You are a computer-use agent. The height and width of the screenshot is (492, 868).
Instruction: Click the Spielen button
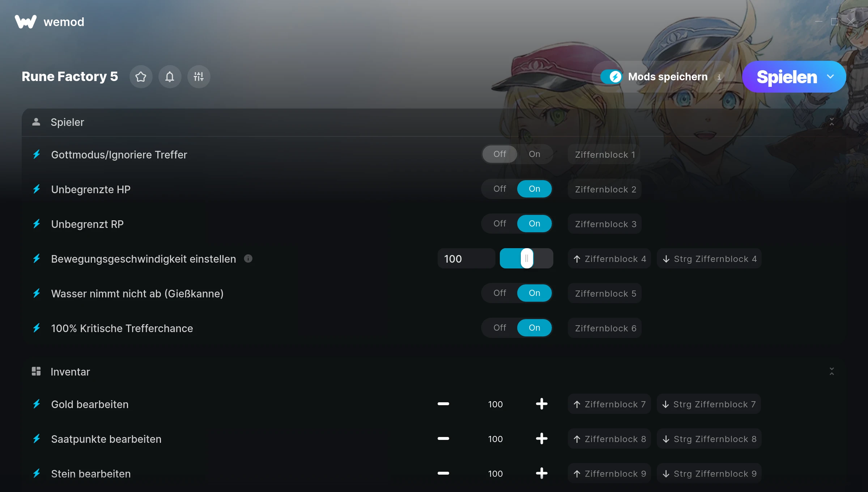pos(787,77)
